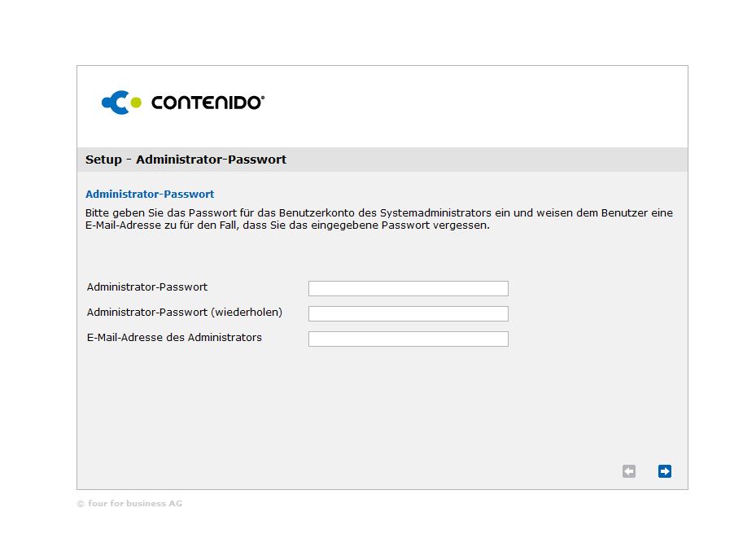The image size is (756, 560).
Task: Focus the Administrator-Passwort (wiederholen) input field
Action: [408, 313]
